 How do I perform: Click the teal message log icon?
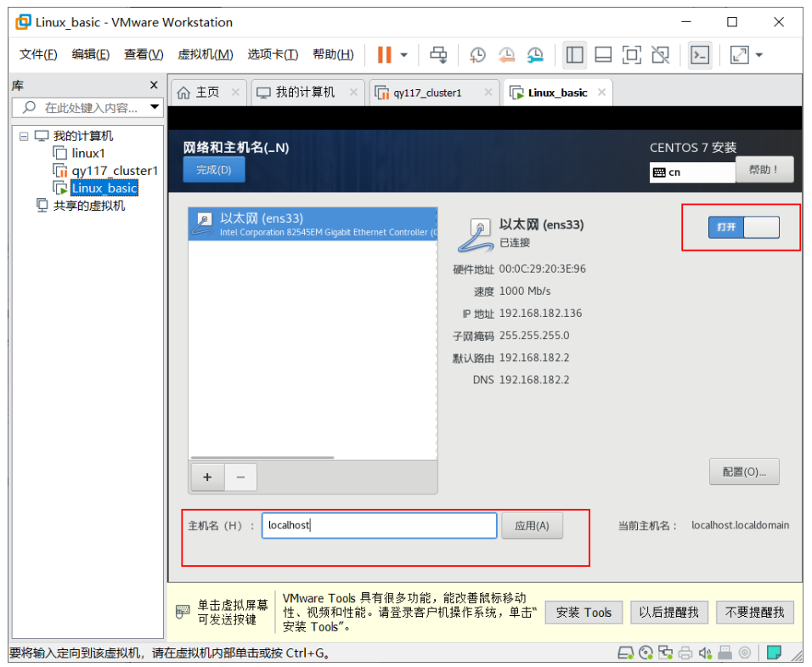774,653
